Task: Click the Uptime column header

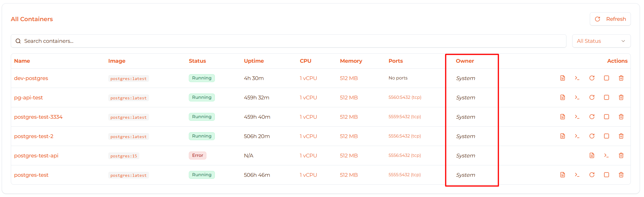Action: [254, 61]
